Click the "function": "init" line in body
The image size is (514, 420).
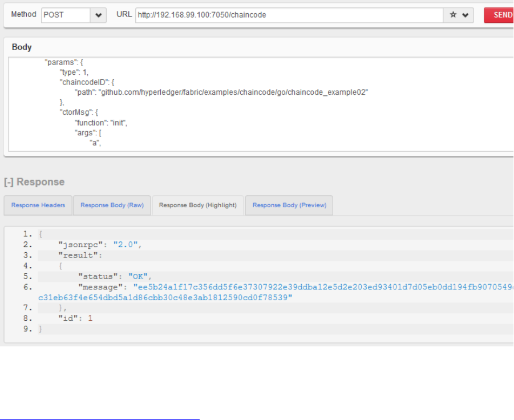coord(101,123)
